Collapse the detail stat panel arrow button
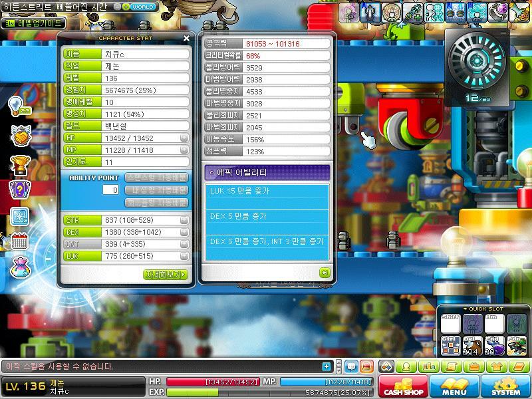Screen dimensions: 532x399 325,273
